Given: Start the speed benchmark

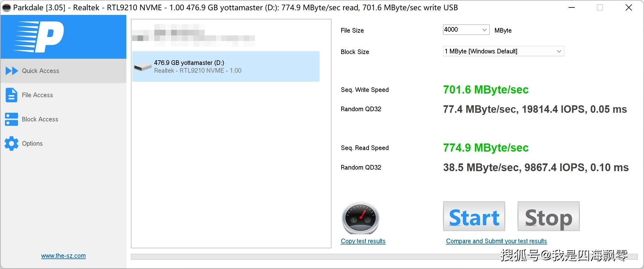Looking at the screenshot, I should [474, 216].
